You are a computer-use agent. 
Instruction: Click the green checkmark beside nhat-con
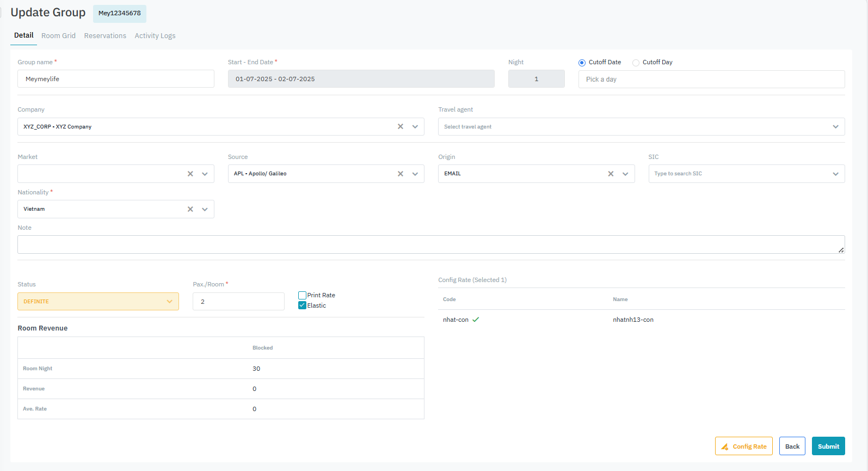click(476, 320)
